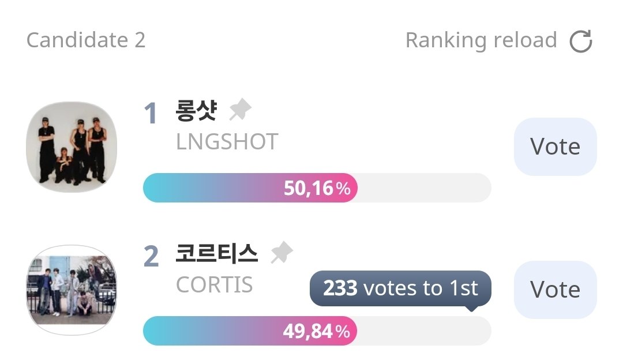Viewport: 623px width, 364px height.
Task: Pin the LNGSHOT candidate with pushpin icon
Action: click(241, 109)
